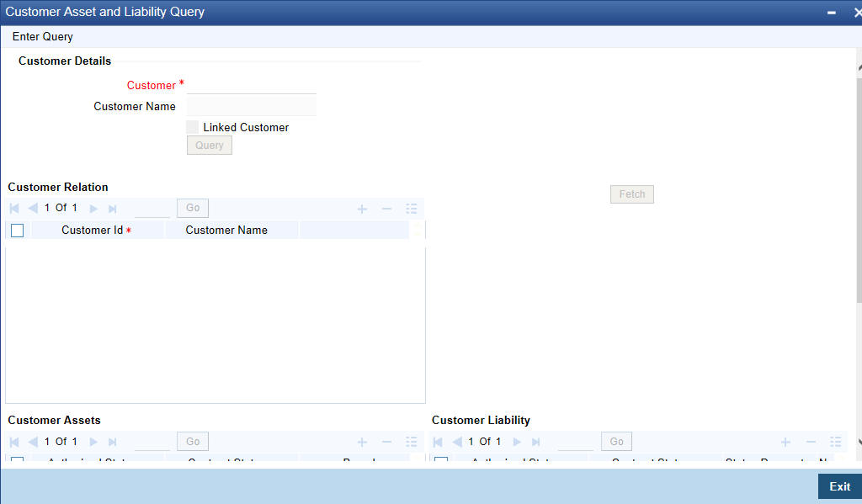
Task: Click the Fetch button
Action: [632, 194]
